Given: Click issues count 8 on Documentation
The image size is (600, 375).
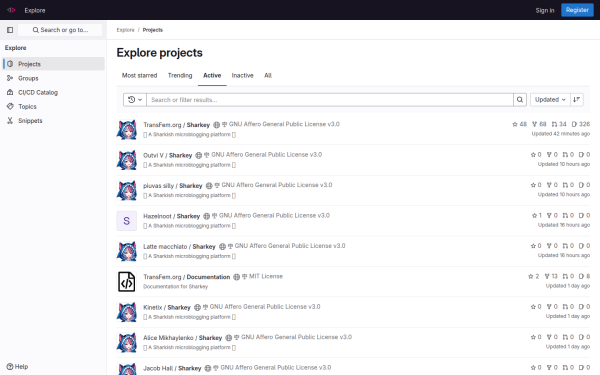Looking at the screenshot, I should (x=584, y=276).
